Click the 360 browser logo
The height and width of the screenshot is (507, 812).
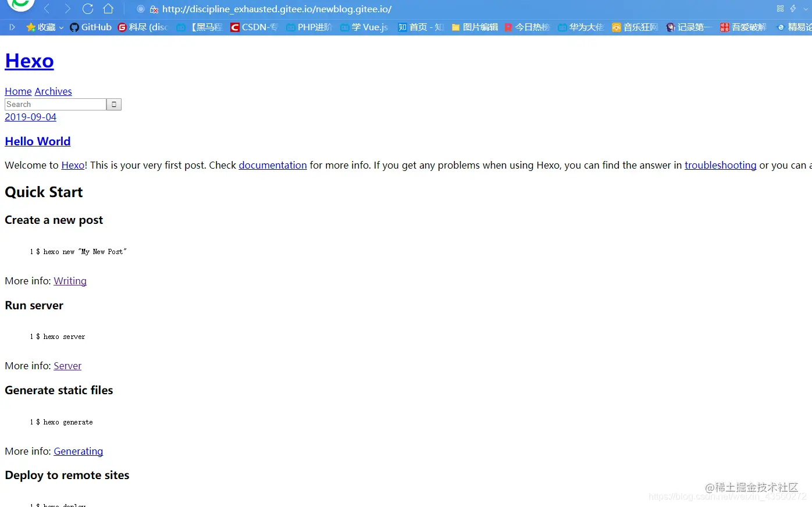coord(21,5)
